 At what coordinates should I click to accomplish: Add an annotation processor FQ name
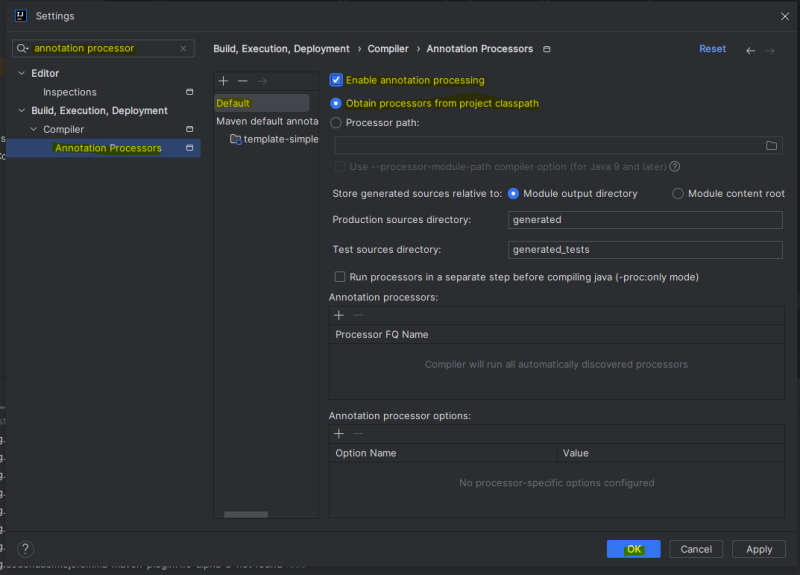coord(339,315)
